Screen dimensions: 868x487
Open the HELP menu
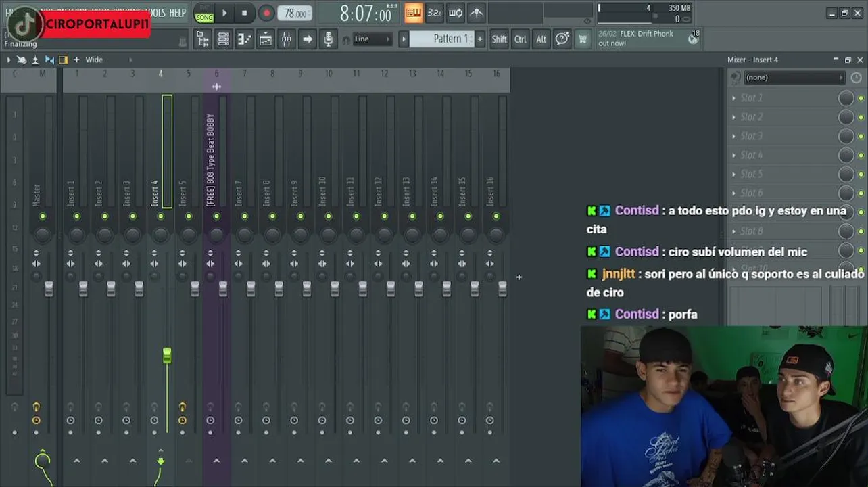(177, 13)
